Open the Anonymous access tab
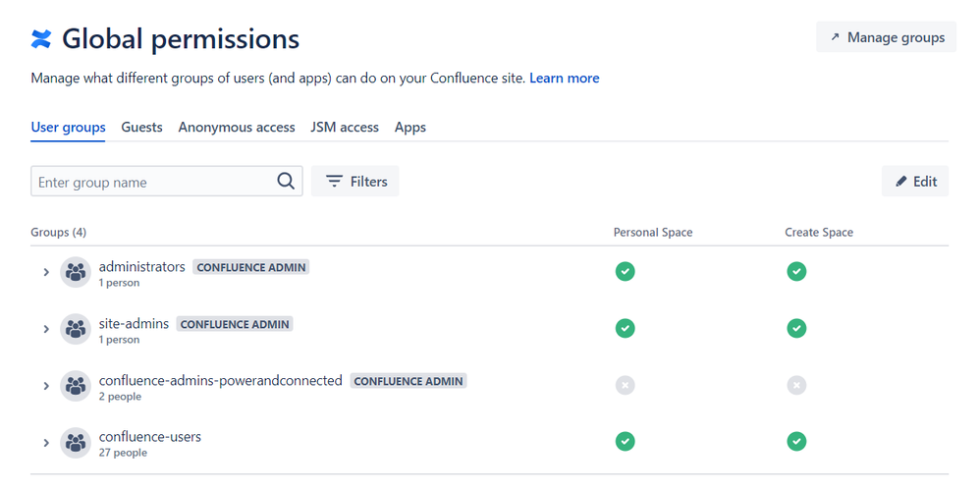 [237, 127]
